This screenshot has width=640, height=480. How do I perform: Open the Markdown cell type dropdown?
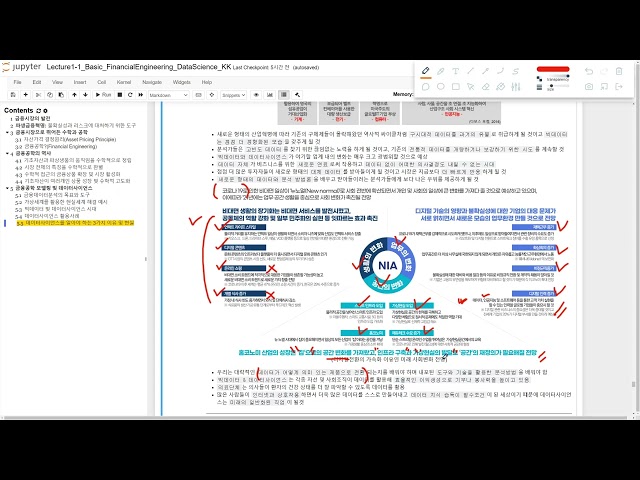pyautogui.click(x=168, y=95)
